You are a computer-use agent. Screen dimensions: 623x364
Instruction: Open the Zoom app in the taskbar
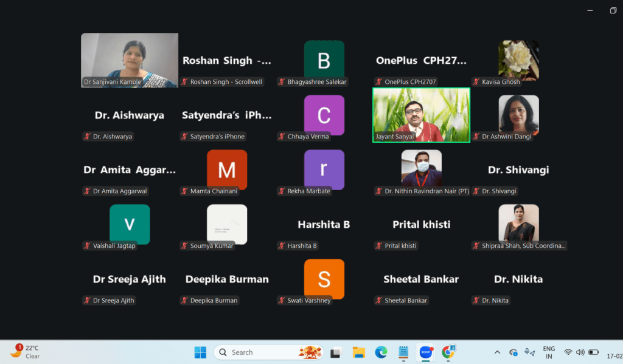pyautogui.click(x=425, y=352)
